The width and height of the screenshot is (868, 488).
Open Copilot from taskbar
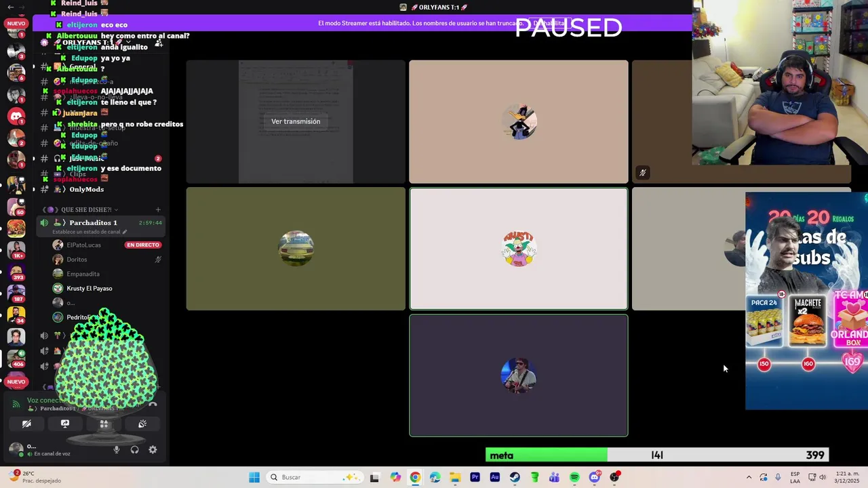[x=395, y=477]
